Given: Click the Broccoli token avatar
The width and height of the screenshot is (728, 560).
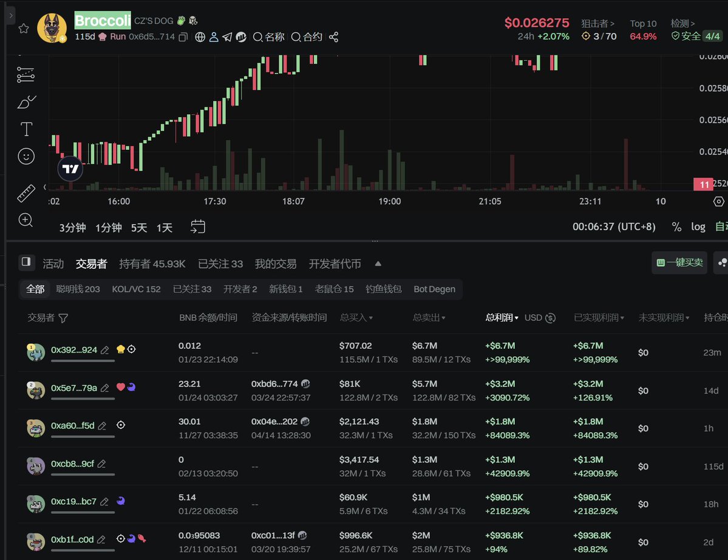Looking at the screenshot, I should click(52, 28).
